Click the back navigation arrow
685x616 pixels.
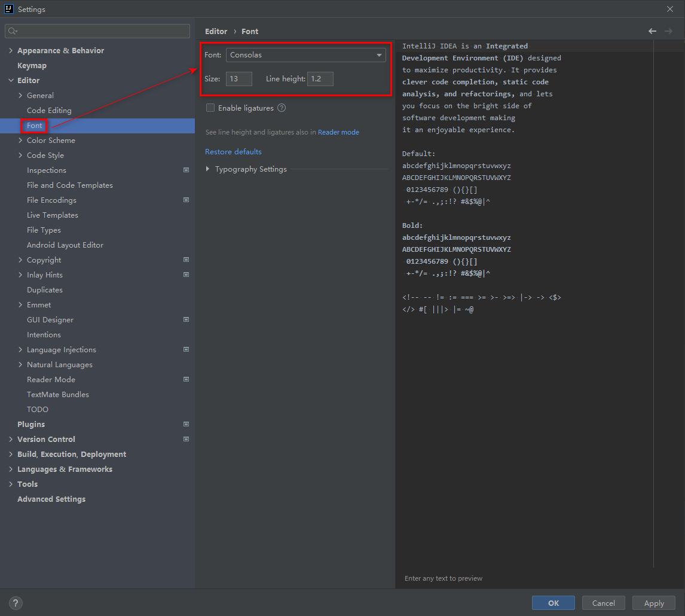(x=652, y=31)
